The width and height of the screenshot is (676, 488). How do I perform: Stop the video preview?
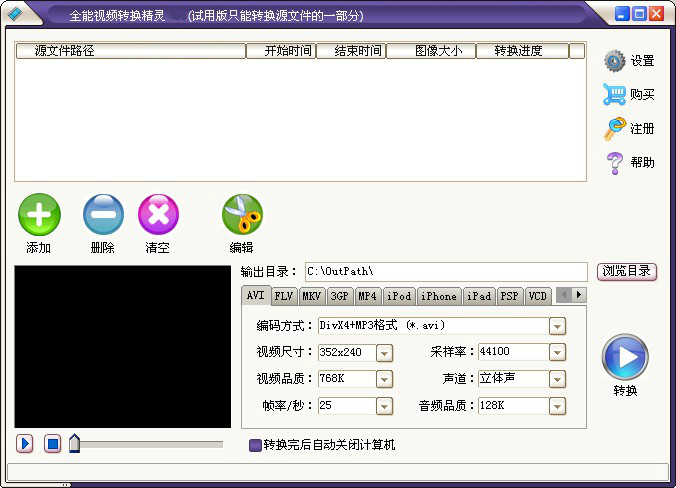(53, 444)
